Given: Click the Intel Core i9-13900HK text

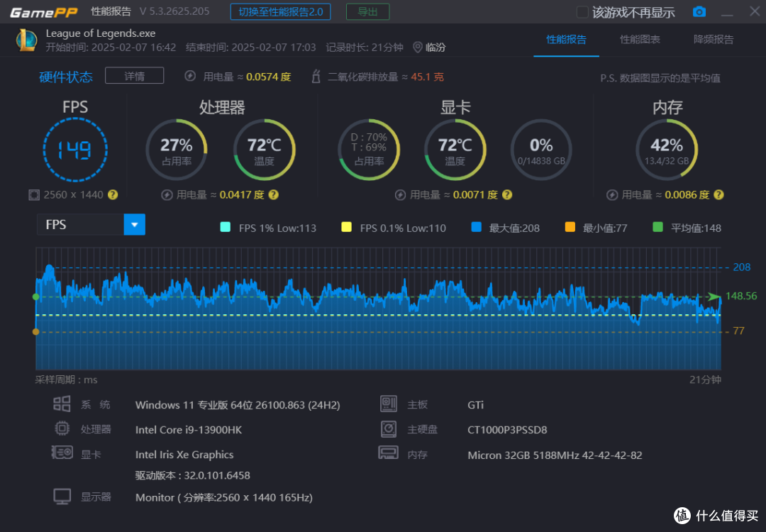Looking at the screenshot, I should coord(189,430).
